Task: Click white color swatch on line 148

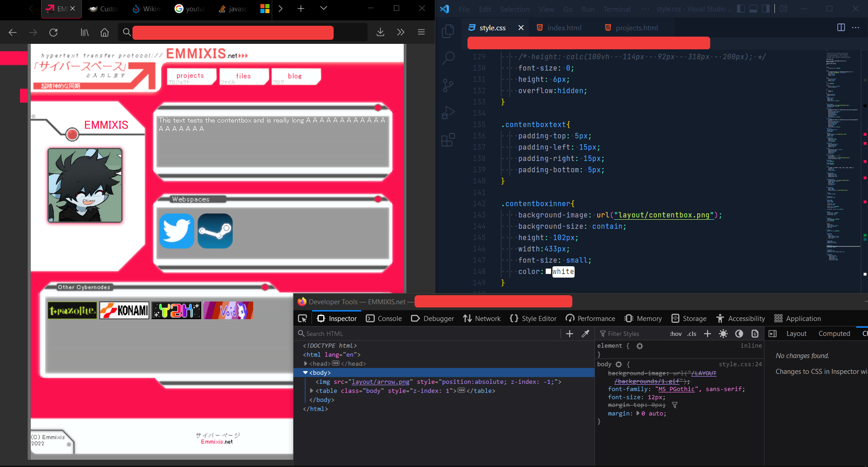Action: (548, 271)
